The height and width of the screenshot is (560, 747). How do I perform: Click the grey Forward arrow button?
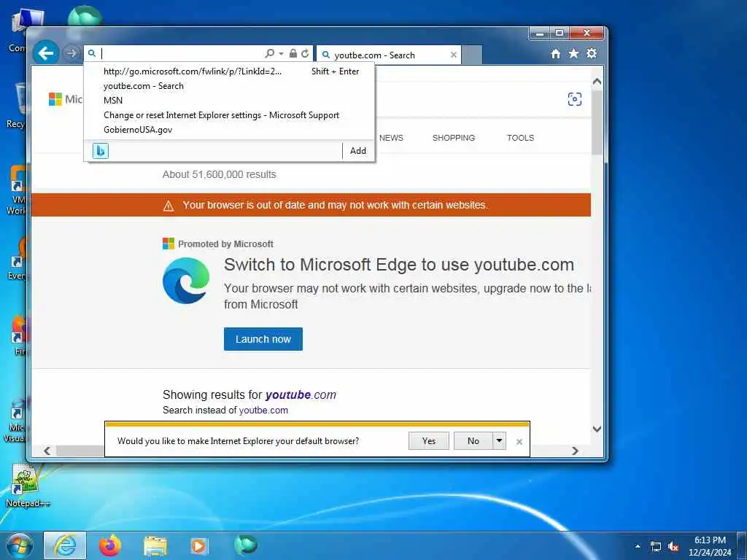tap(71, 53)
